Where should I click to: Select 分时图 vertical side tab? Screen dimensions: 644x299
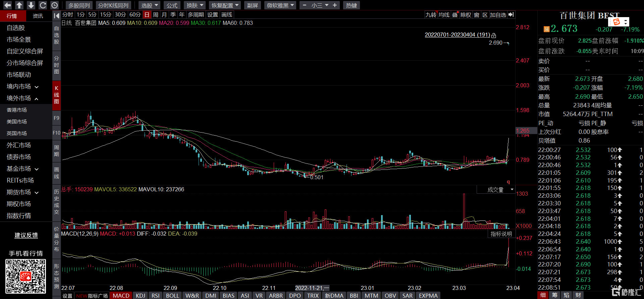click(56, 65)
